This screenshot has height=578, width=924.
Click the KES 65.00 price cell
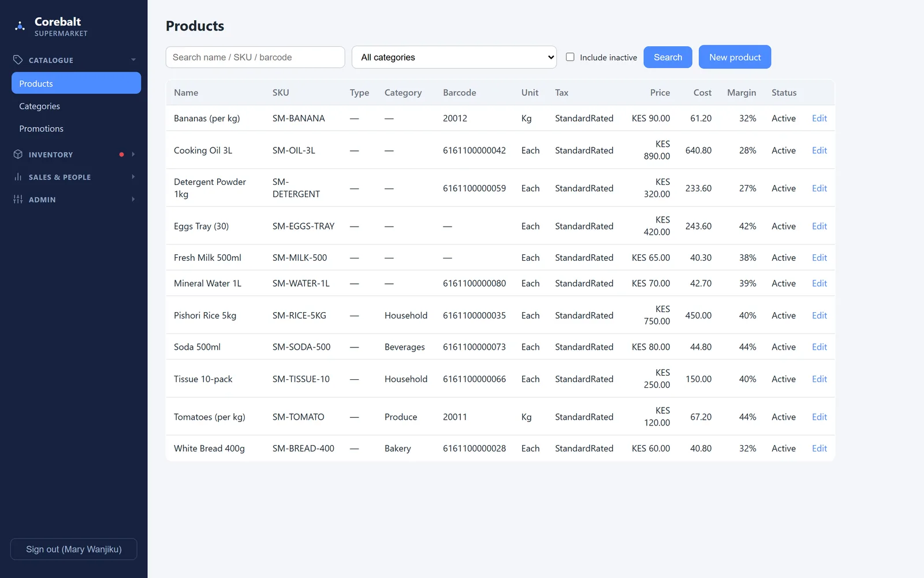[x=651, y=258]
